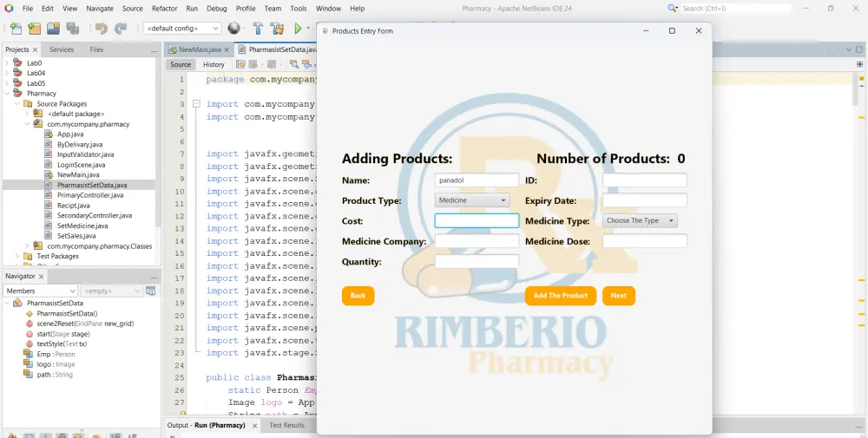
Task: Select the logo : Image field in Navigator
Action: click(x=56, y=364)
